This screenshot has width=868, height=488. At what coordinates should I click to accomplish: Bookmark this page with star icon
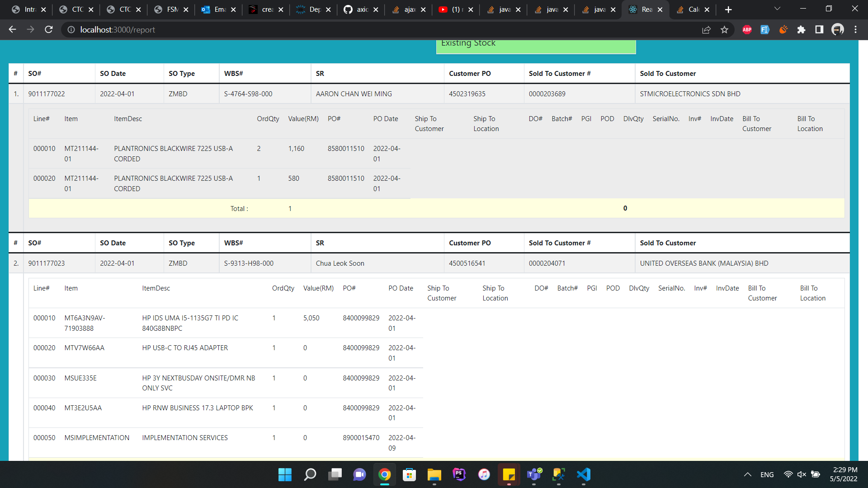tap(724, 29)
